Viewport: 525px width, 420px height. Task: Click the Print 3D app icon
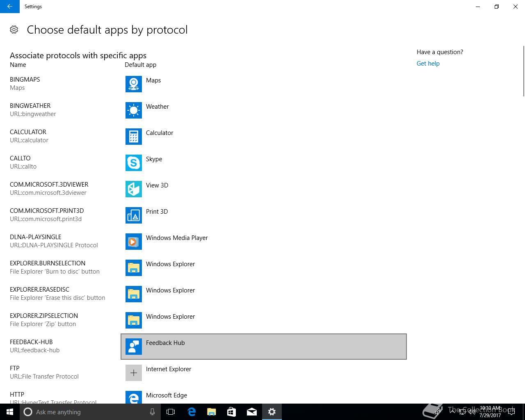pos(134,215)
